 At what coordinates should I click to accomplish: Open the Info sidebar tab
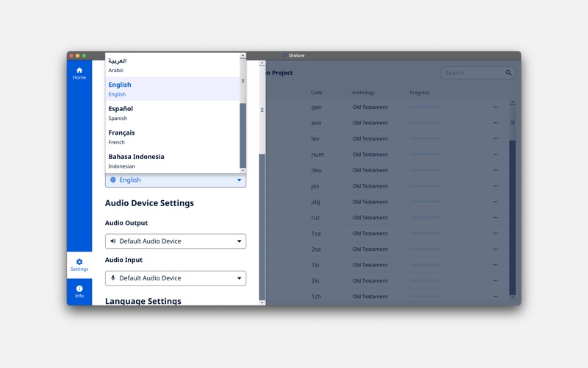click(79, 291)
